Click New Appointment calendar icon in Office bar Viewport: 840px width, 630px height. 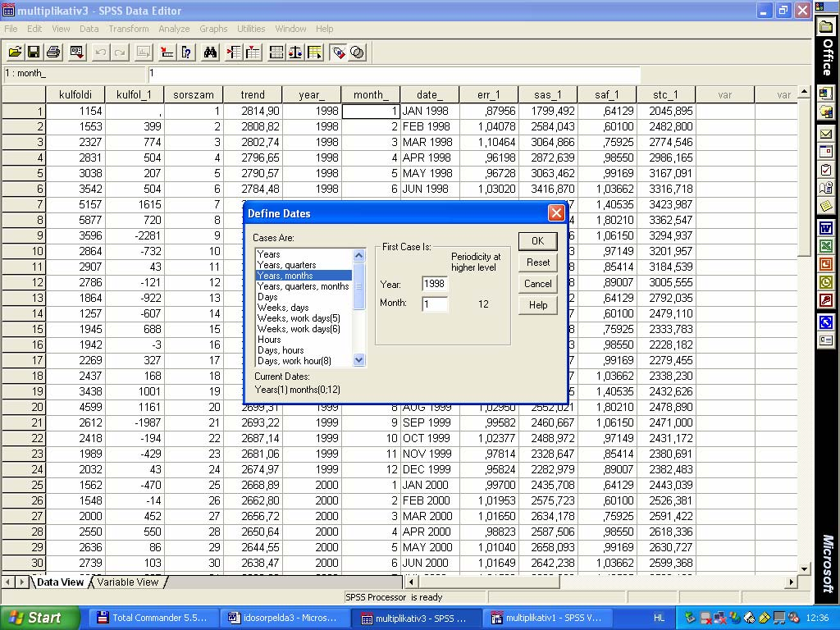(826, 152)
